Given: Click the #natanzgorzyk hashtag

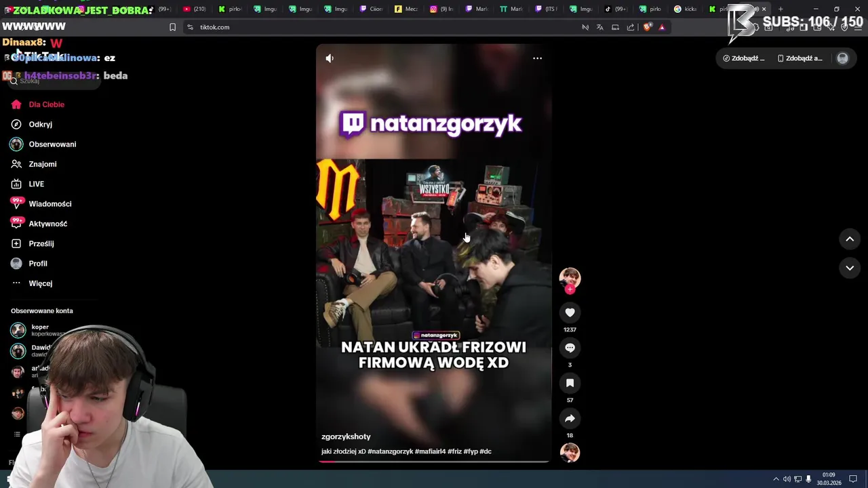Looking at the screenshot, I should [x=391, y=451].
